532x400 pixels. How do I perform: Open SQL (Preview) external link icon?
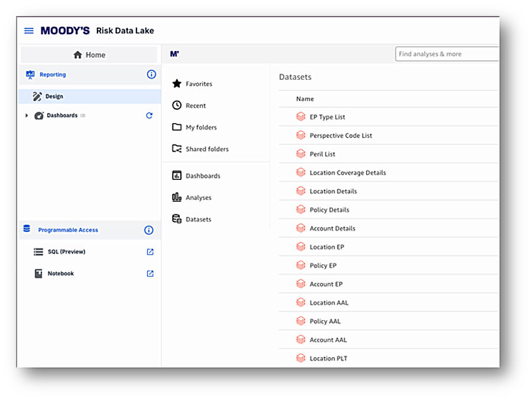tap(150, 251)
